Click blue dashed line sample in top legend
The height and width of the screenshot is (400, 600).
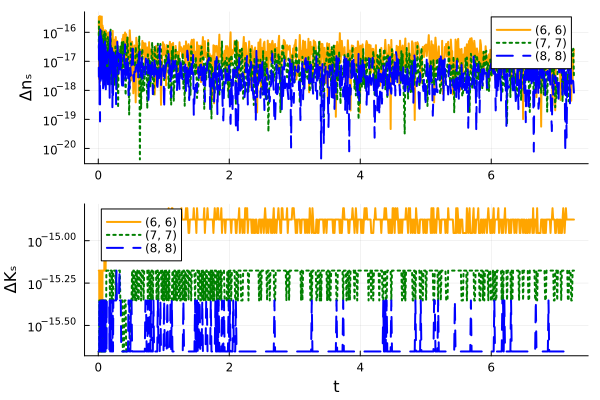[514, 56]
